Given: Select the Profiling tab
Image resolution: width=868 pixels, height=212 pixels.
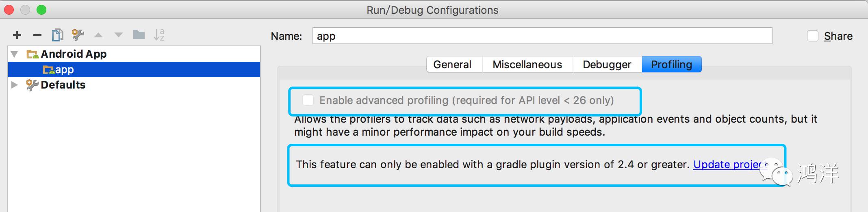Looking at the screenshot, I should tap(671, 65).
